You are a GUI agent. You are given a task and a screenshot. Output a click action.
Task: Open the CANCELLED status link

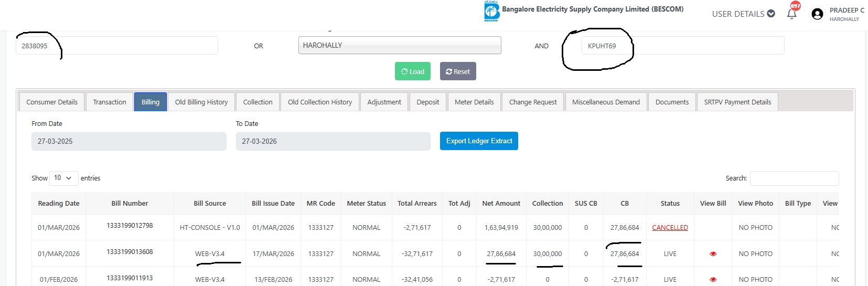[x=670, y=228]
